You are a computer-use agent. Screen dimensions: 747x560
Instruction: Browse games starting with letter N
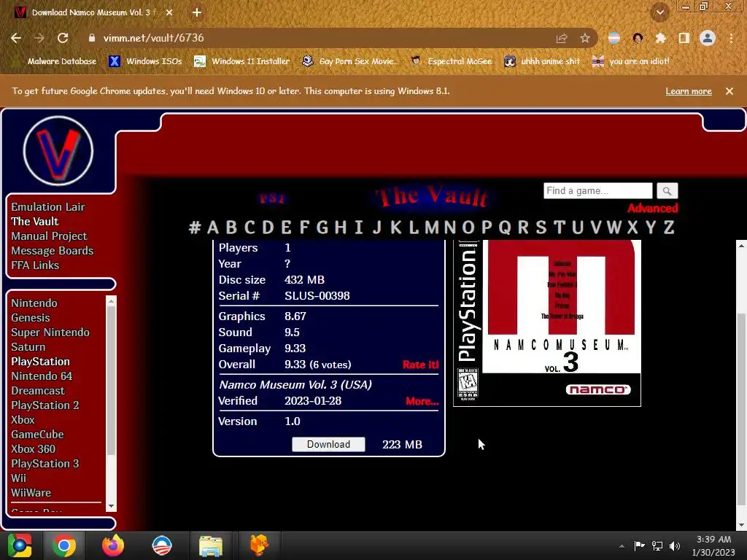(x=450, y=227)
